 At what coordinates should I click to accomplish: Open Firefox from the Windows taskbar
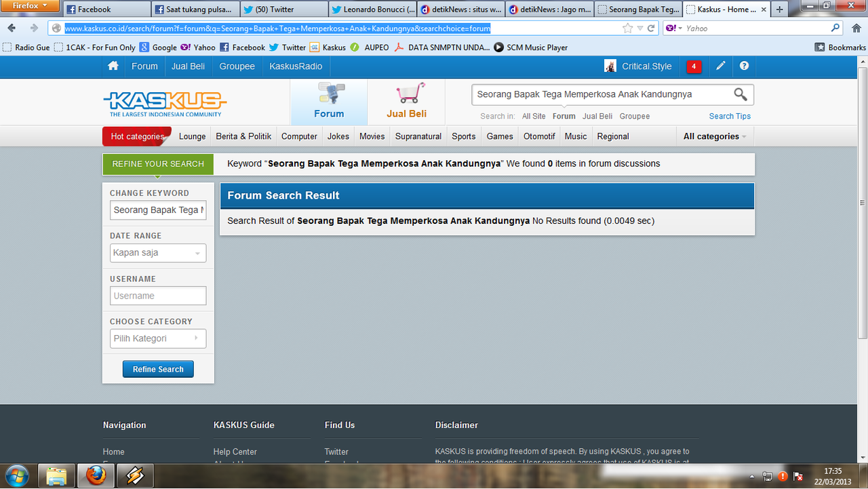pyautogui.click(x=96, y=475)
